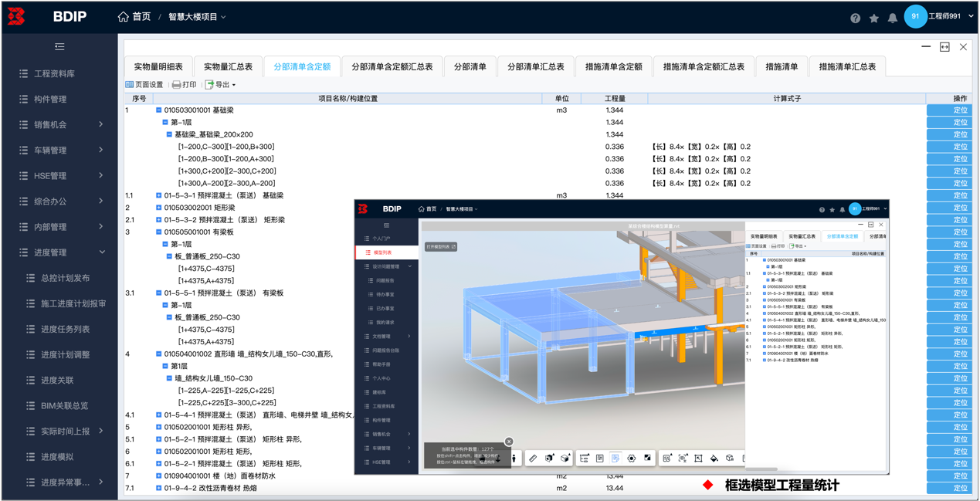Open the 智慧大楼项目 project dropdown
Screen dimensions: 980x501
click(197, 17)
